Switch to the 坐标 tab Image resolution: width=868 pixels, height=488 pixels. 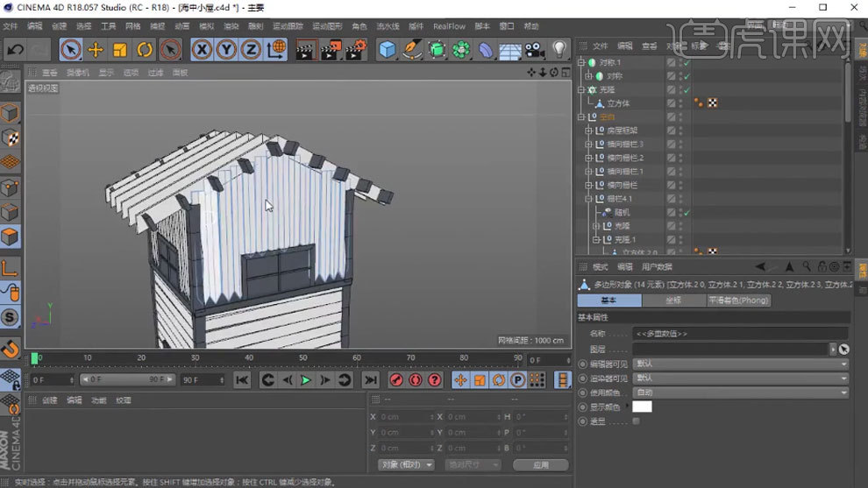pyautogui.click(x=673, y=301)
